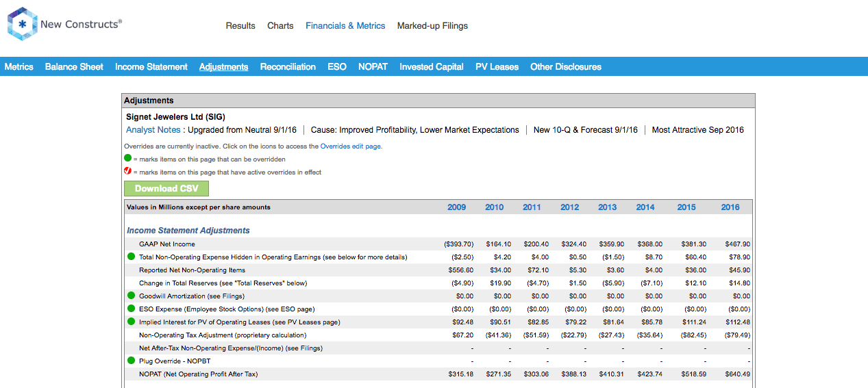Switch to the Income Statement tab

151,66
